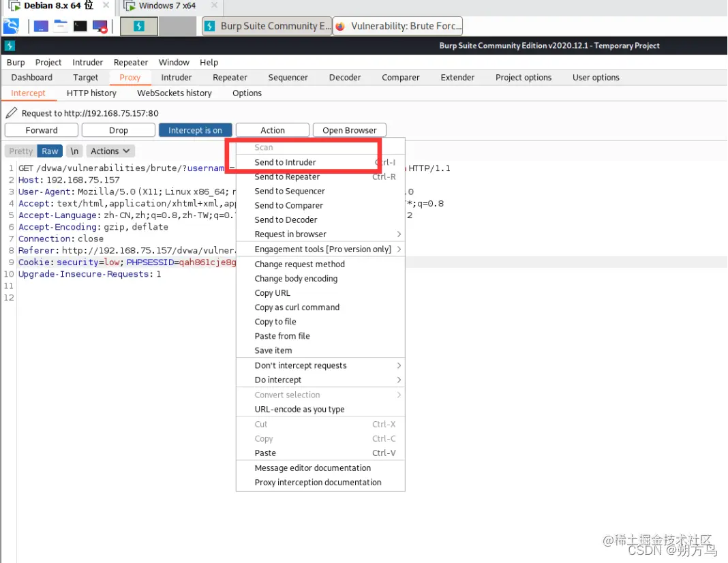Click the pencil edit target icon
The height and width of the screenshot is (563, 728).
click(12, 112)
